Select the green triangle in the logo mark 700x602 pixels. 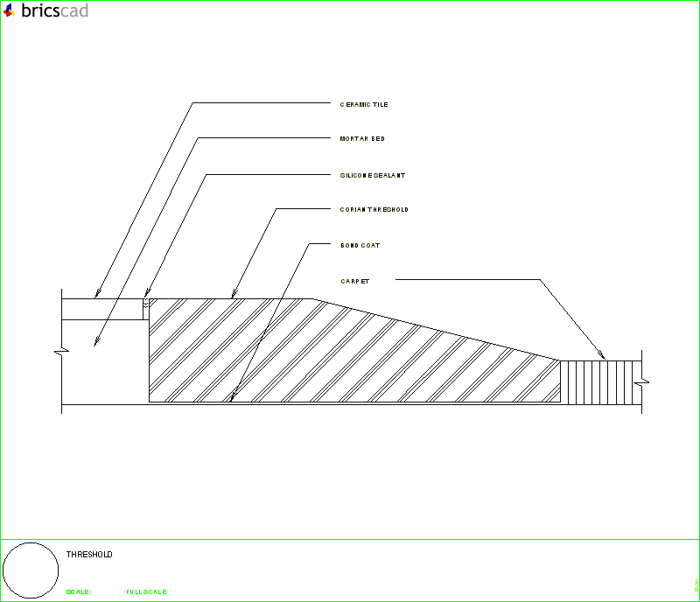pyautogui.click(x=12, y=14)
